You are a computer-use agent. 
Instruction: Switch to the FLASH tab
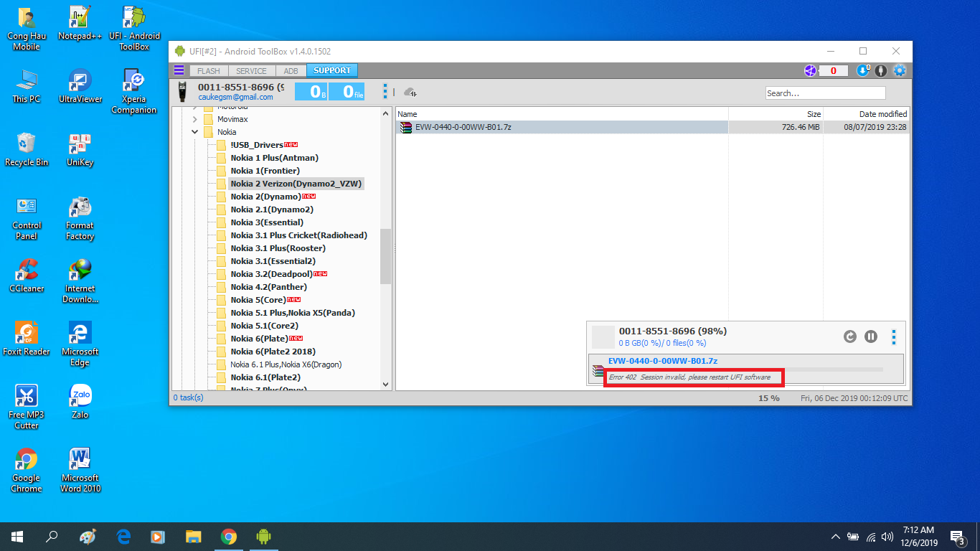click(209, 71)
